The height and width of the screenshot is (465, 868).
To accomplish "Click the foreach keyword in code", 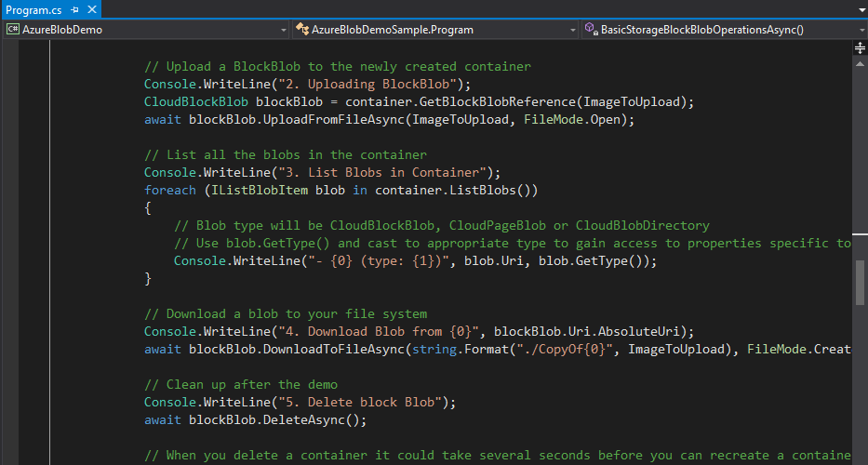I will click(x=169, y=190).
